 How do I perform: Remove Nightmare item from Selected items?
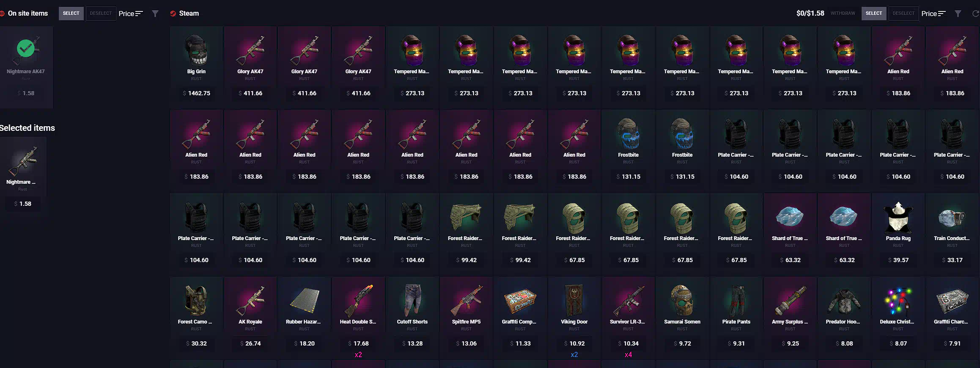(x=23, y=174)
